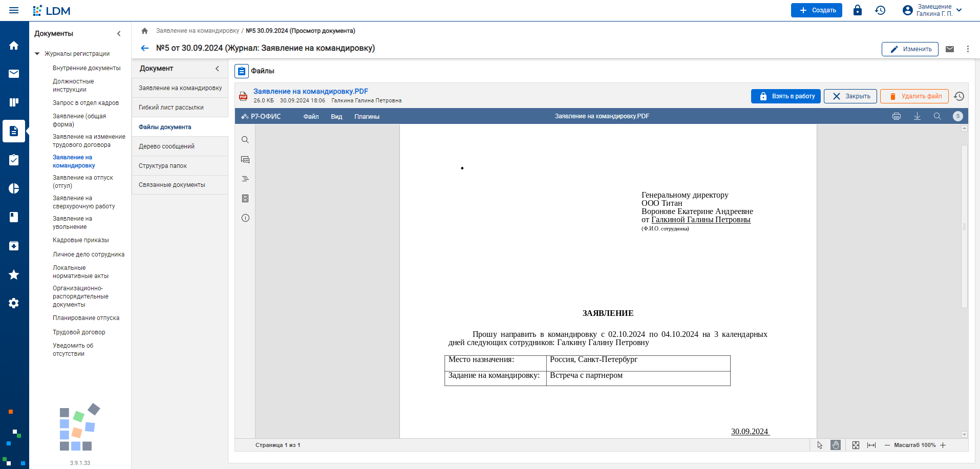Open the comments panel in the viewer sidebar
This screenshot has height=469, width=980.
point(245,160)
